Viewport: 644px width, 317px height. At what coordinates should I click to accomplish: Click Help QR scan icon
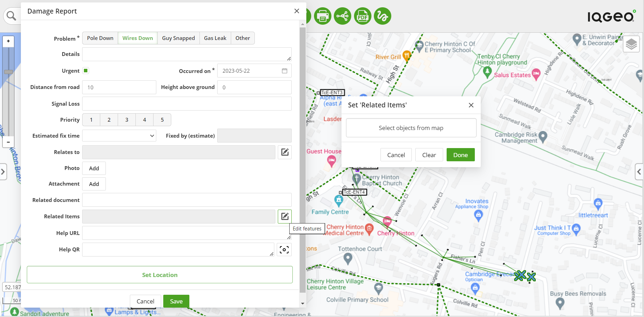[284, 250]
